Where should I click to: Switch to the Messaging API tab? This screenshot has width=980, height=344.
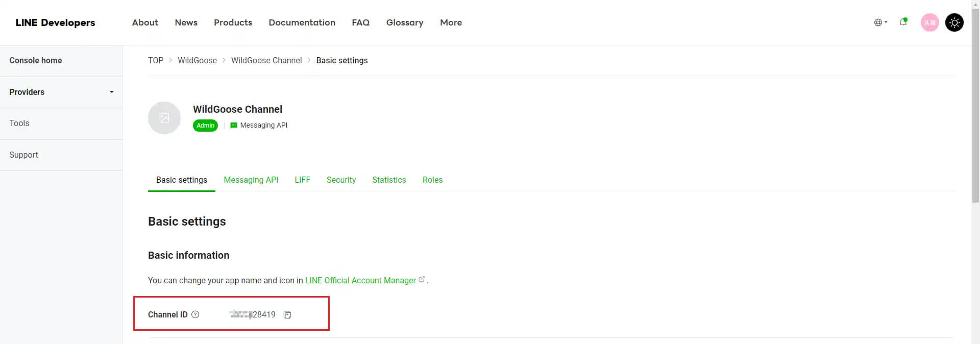pos(251,180)
